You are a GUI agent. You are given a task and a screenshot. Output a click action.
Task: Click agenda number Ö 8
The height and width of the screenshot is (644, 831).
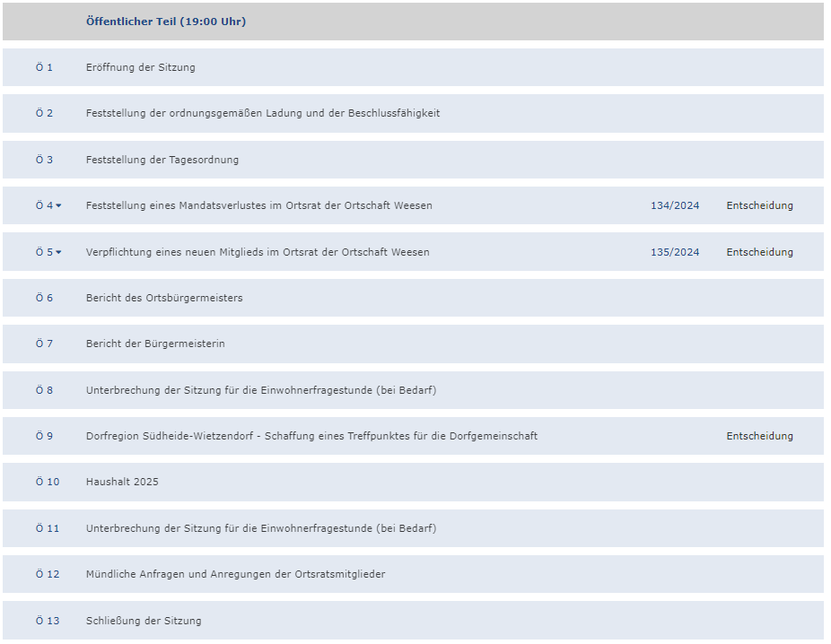(44, 391)
